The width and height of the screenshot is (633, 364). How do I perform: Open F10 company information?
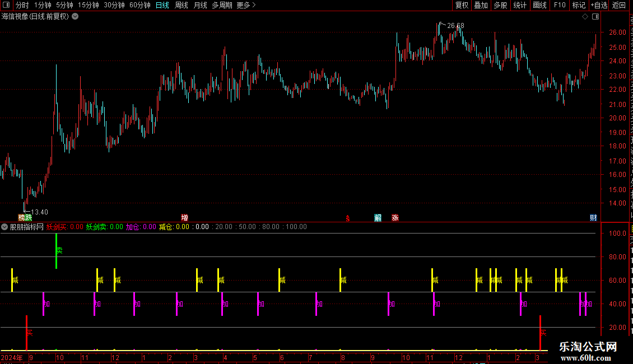tap(560, 5)
